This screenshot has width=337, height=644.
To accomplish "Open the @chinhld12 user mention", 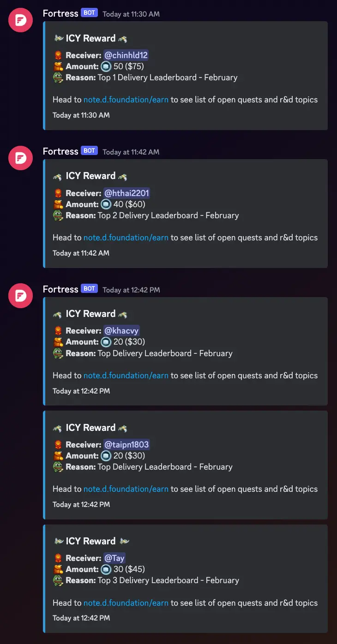I will (126, 55).
